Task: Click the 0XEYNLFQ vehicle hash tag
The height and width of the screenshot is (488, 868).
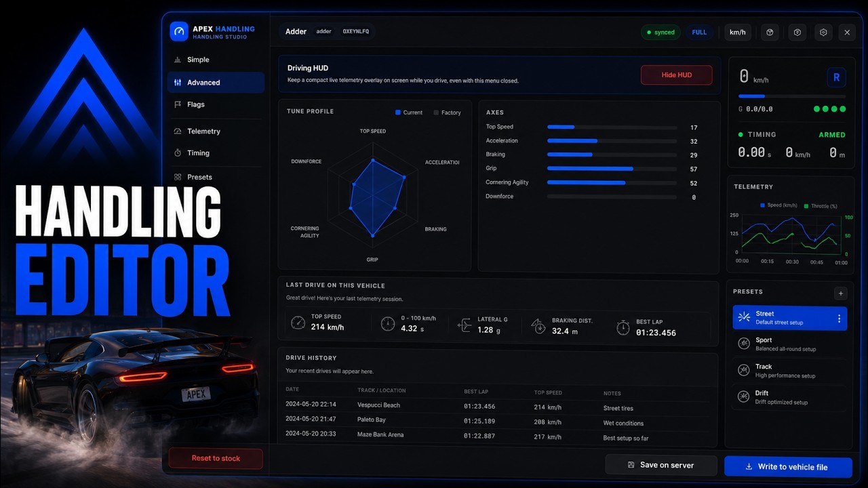Action: point(356,31)
